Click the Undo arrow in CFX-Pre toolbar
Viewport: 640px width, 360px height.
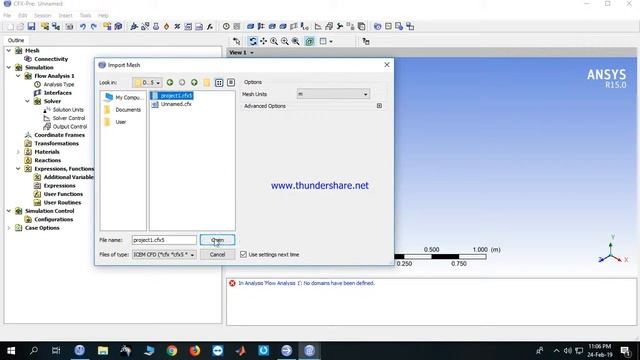pyautogui.click(x=83, y=27)
